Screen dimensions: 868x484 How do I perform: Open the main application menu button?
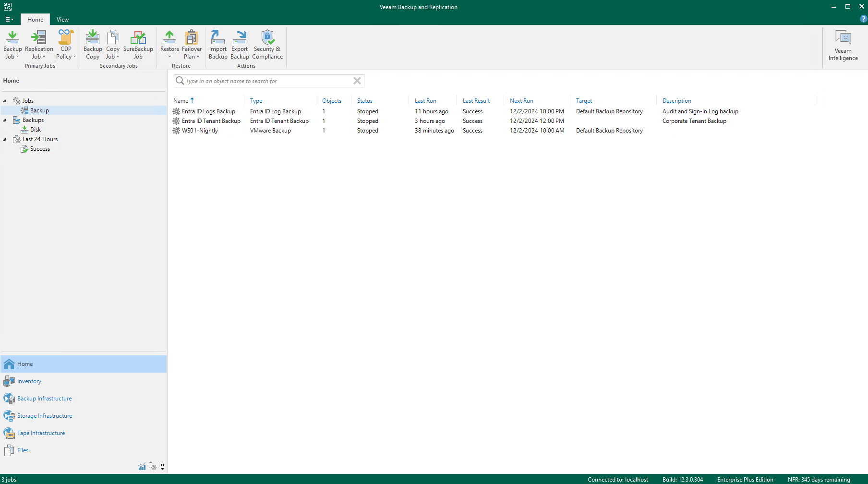tap(9, 20)
